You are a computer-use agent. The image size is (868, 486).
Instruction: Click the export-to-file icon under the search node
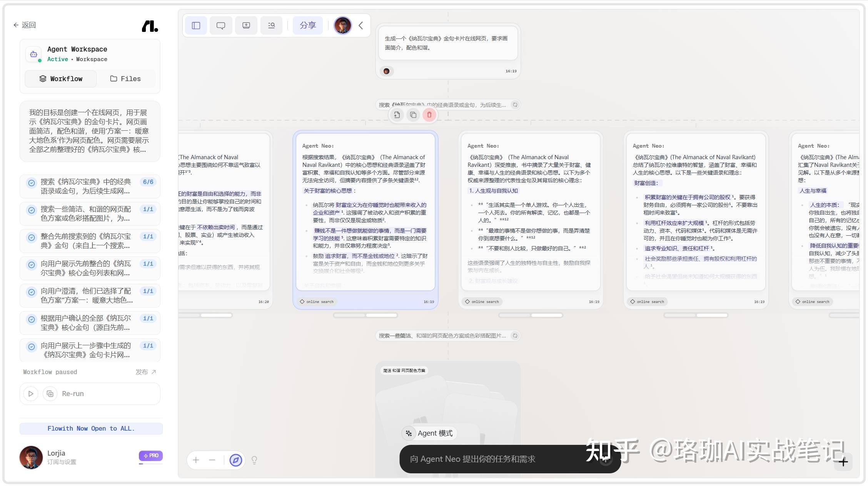click(397, 115)
